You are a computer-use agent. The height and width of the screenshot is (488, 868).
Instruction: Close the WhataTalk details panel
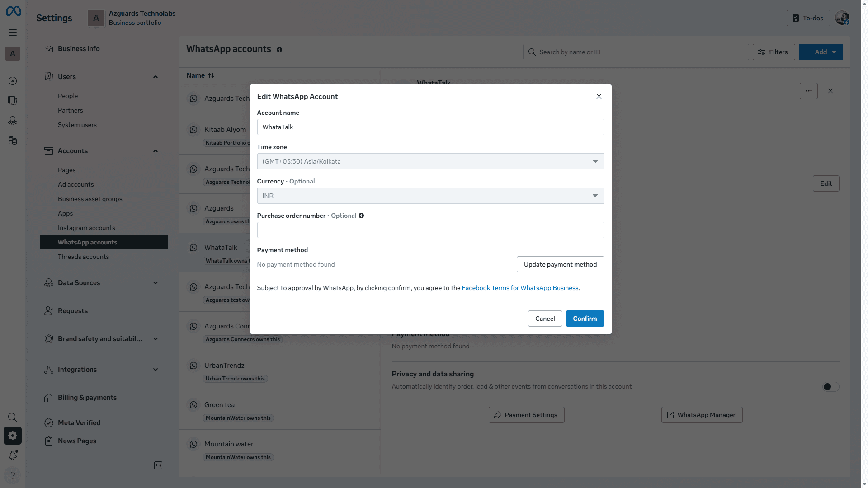pyautogui.click(x=830, y=91)
